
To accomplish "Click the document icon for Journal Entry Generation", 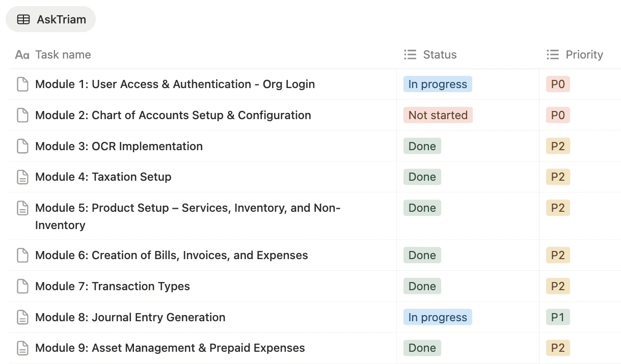I will click(22, 318).
